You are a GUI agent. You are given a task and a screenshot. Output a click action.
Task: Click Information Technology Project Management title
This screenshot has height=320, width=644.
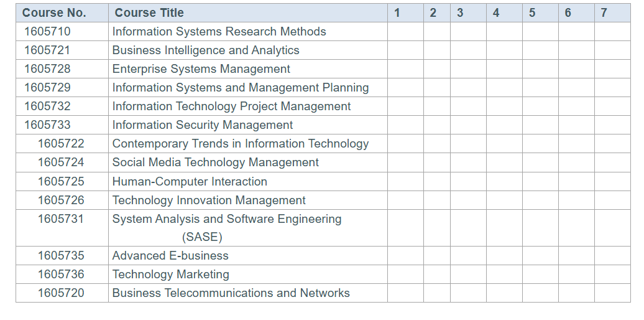tap(231, 106)
